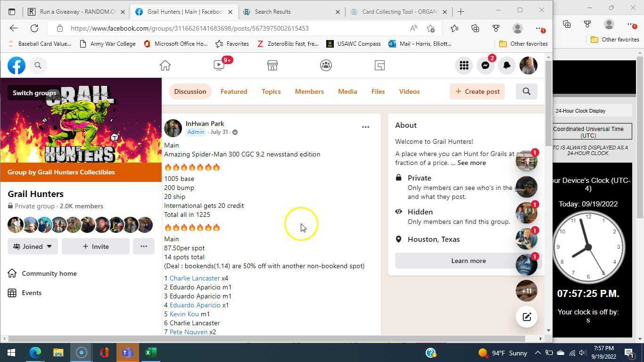Open the Facebook Watch video icon
The height and width of the screenshot is (362, 644).
[x=219, y=66]
